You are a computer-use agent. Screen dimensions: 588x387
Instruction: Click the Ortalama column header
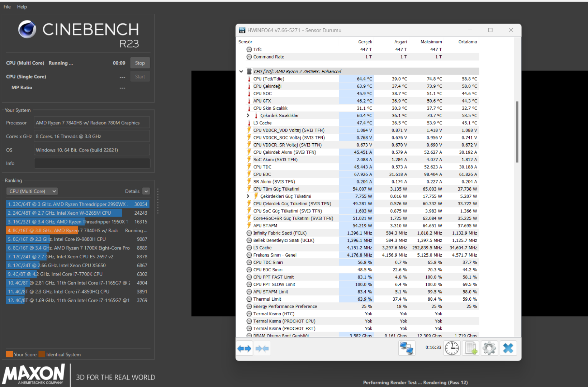(x=468, y=42)
